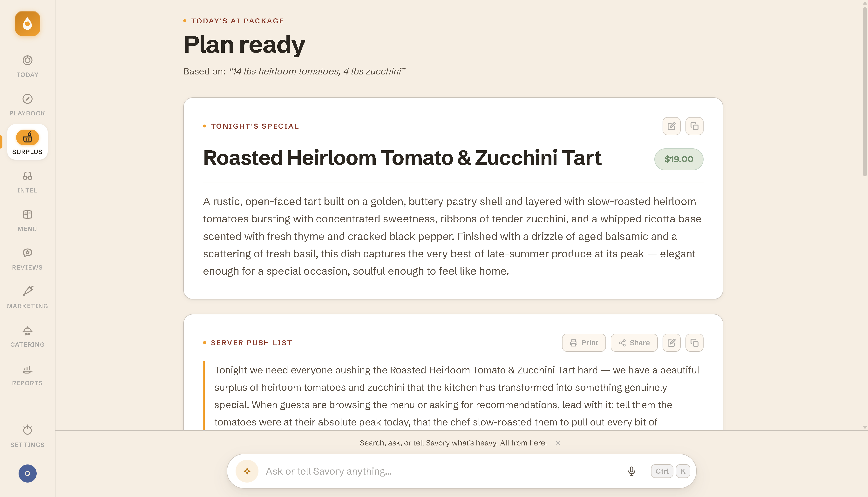Open the Reviews section
The height and width of the screenshot is (497, 868).
pyautogui.click(x=27, y=259)
